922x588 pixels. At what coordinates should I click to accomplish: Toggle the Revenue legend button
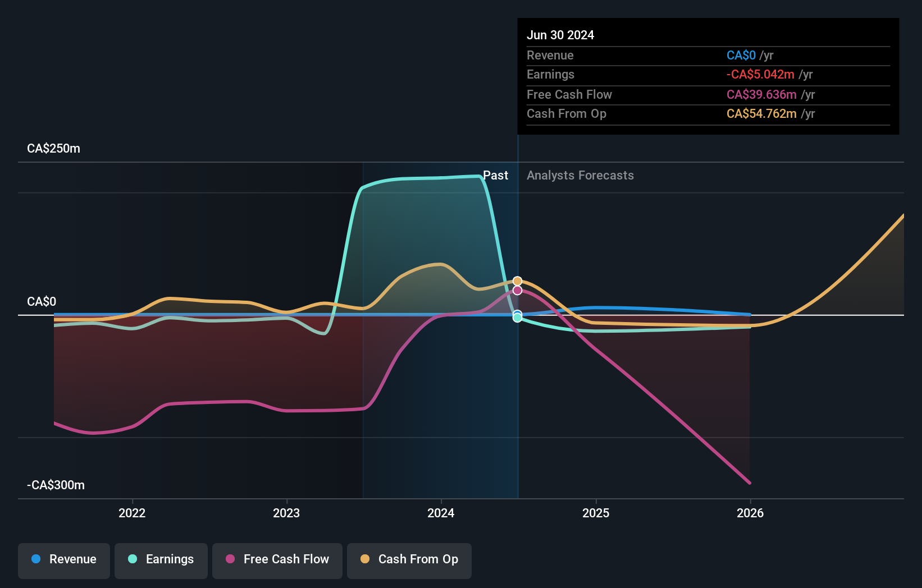pyautogui.click(x=64, y=561)
